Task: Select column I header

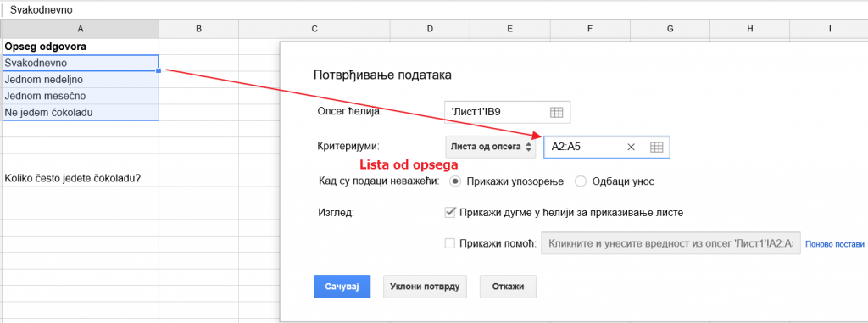Action: [x=829, y=28]
